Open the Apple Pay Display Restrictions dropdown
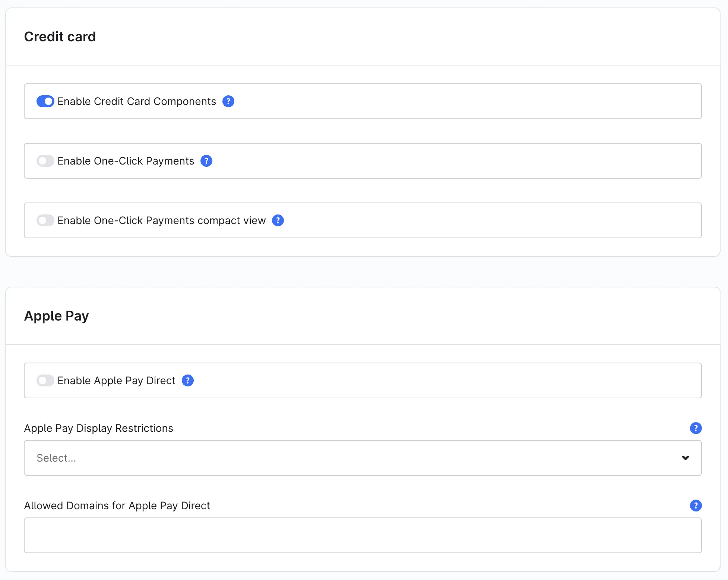The height and width of the screenshot is (580, 728). tap(363, 458)
